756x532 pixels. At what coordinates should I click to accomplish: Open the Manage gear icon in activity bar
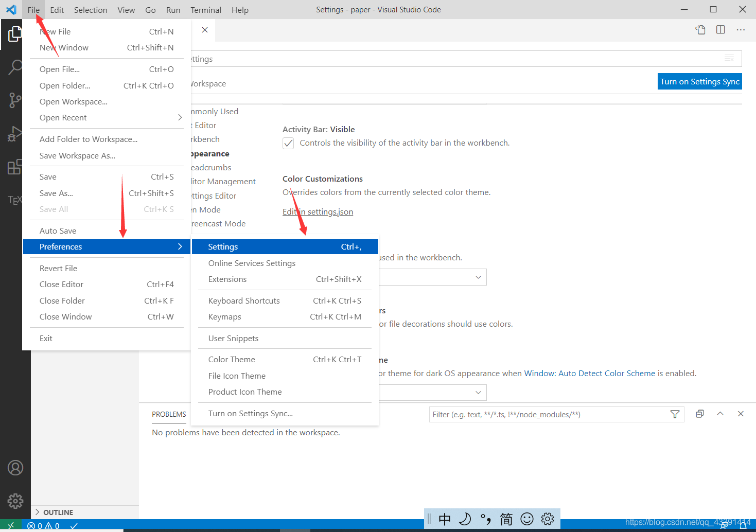15,501
